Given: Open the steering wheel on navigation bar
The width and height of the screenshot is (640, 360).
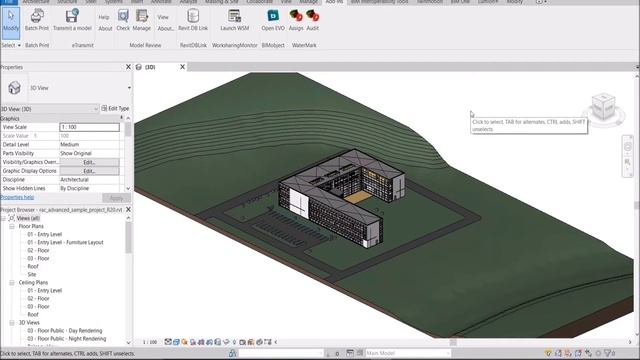Looking at the screenshot, I should pos(628,147).
